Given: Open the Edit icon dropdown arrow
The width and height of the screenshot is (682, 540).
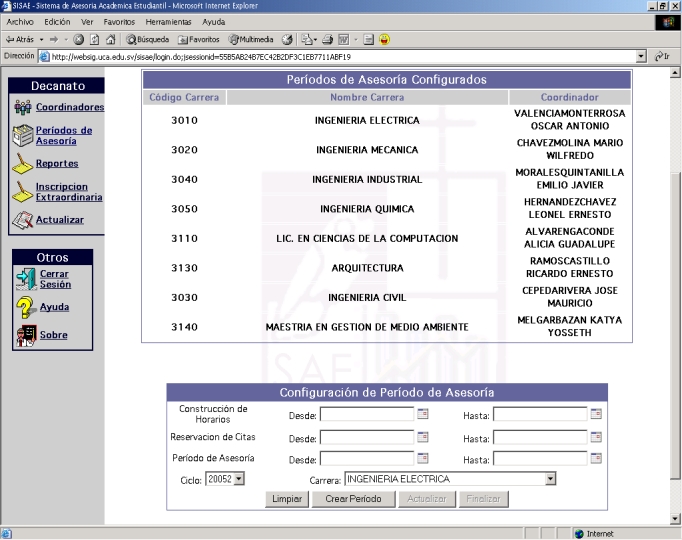Looking at the screenshot, I should (x=356, y=40).
